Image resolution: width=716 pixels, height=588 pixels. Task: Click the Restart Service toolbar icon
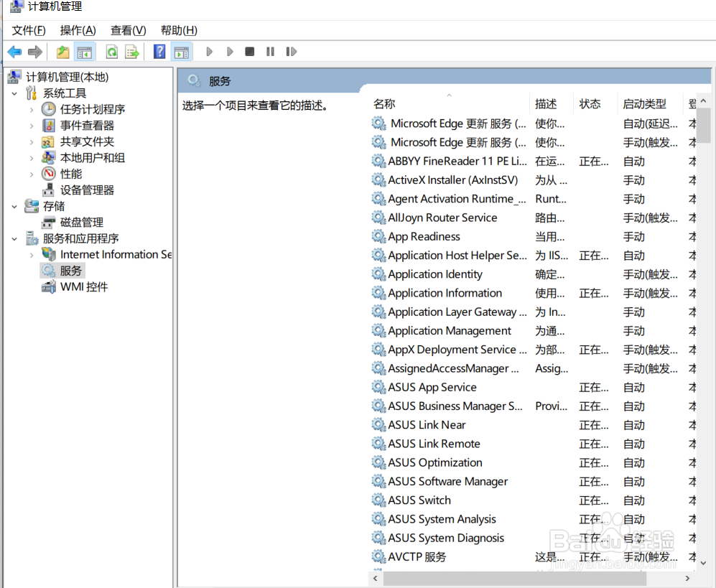[x=291, y=51]
